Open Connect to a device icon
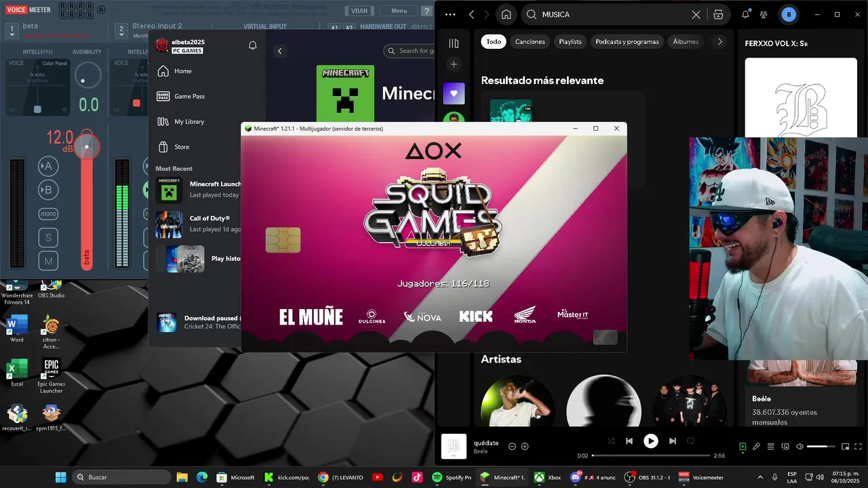 (x=785, y=447)
